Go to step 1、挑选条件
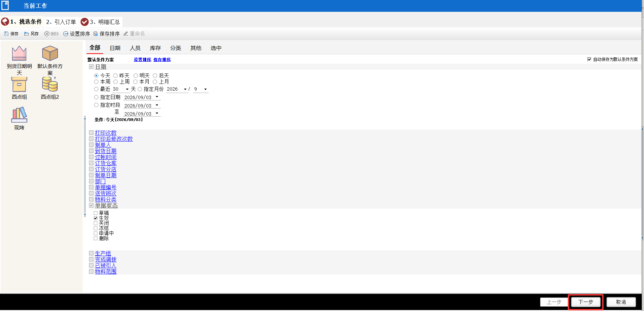 point(22,22)
